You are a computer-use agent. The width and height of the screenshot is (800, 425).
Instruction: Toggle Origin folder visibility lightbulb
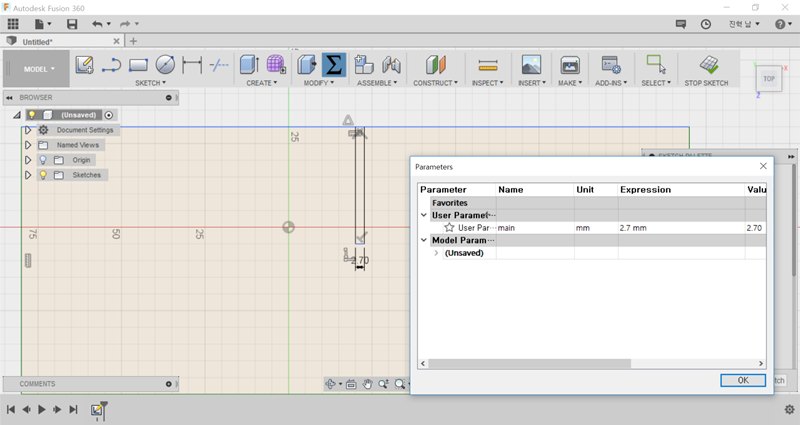(43, 160)
